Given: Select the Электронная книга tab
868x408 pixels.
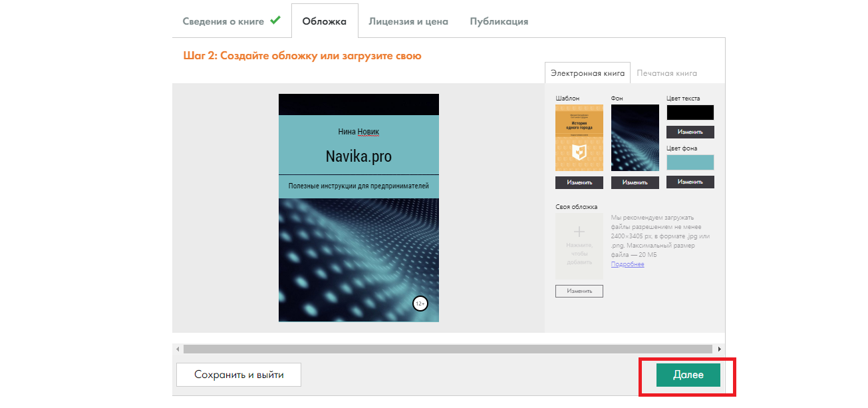Looking at the screenshot, I should 587,73.
